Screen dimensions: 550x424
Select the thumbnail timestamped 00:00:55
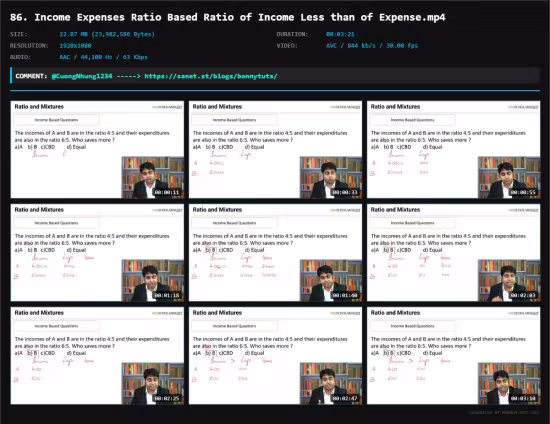click(454, 150)
